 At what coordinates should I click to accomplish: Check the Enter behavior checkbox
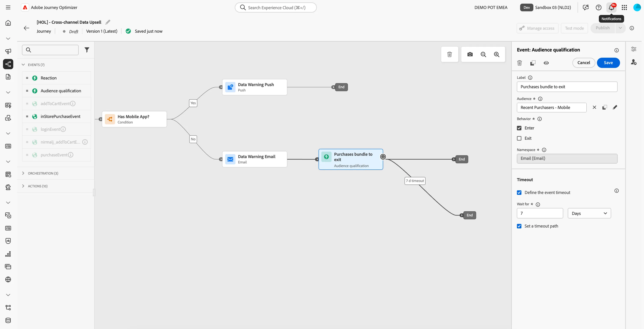pyautogui.click(x=519, y=128)
